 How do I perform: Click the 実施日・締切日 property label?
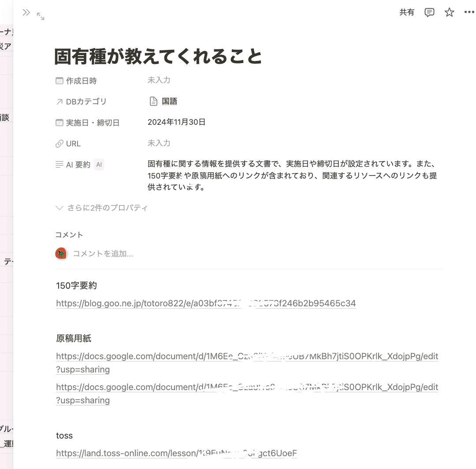[x=93, y=123]
